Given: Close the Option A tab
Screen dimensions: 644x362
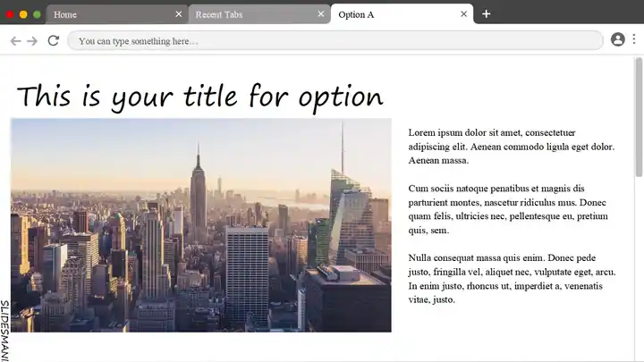Looking at the screenshot, I should coord(463,14).
